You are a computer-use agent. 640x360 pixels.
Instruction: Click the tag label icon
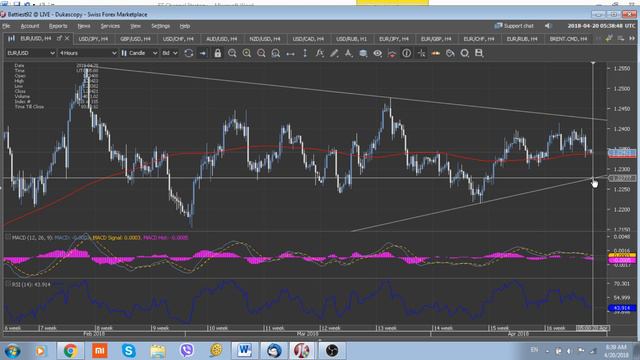[450, 53]
